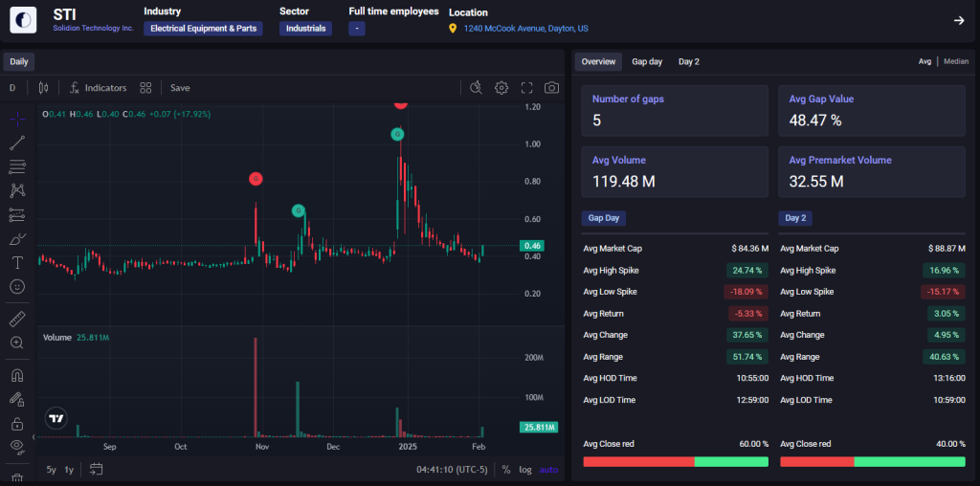Toggle magnet mode for drawings
Viewport: 980px width, 486px height.
[x=17, y=375]
